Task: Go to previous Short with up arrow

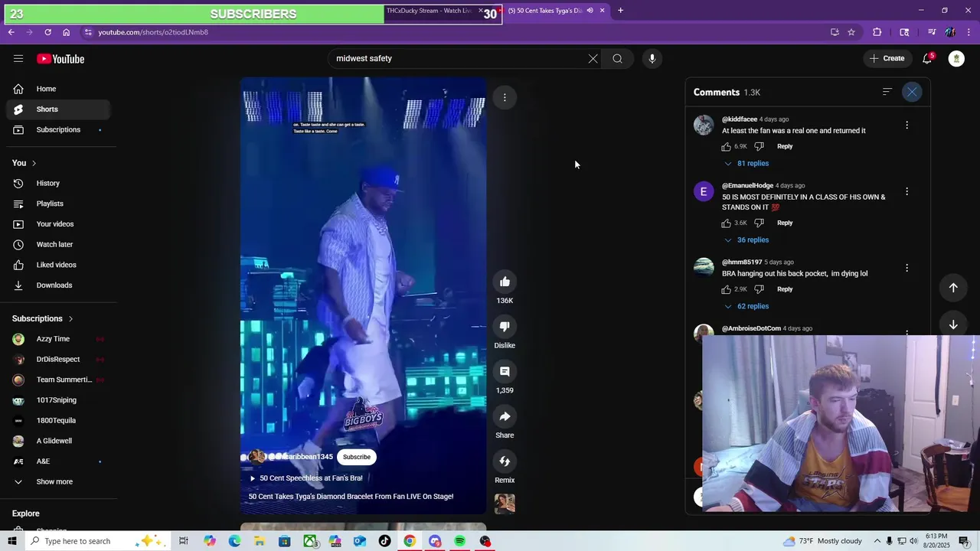Action: tap(953, 288)
